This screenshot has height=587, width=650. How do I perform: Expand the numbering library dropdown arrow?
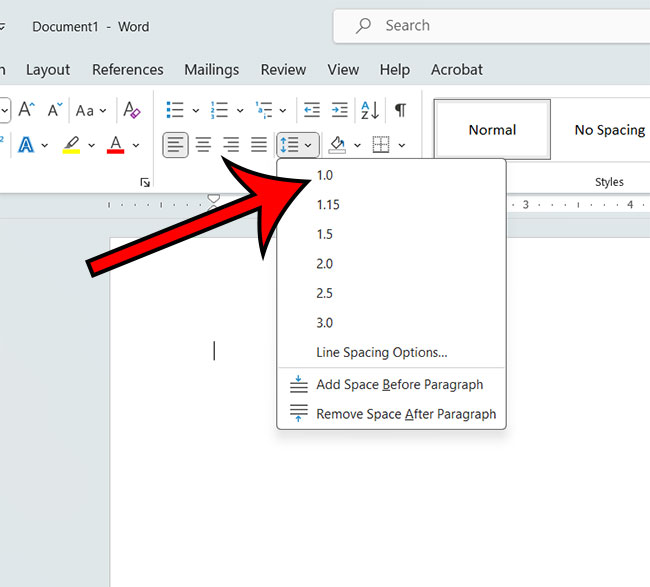pyautogui.click(x=240, y=110)
